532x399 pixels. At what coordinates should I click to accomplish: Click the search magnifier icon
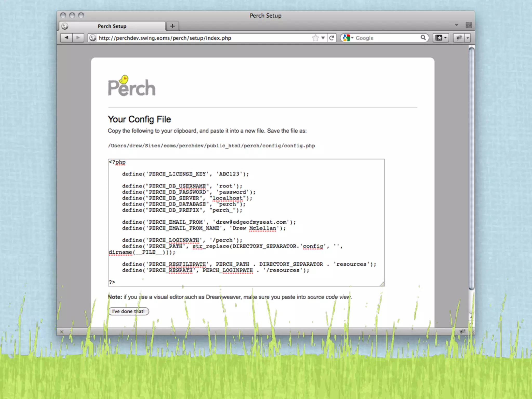click(x=423, y=38)
